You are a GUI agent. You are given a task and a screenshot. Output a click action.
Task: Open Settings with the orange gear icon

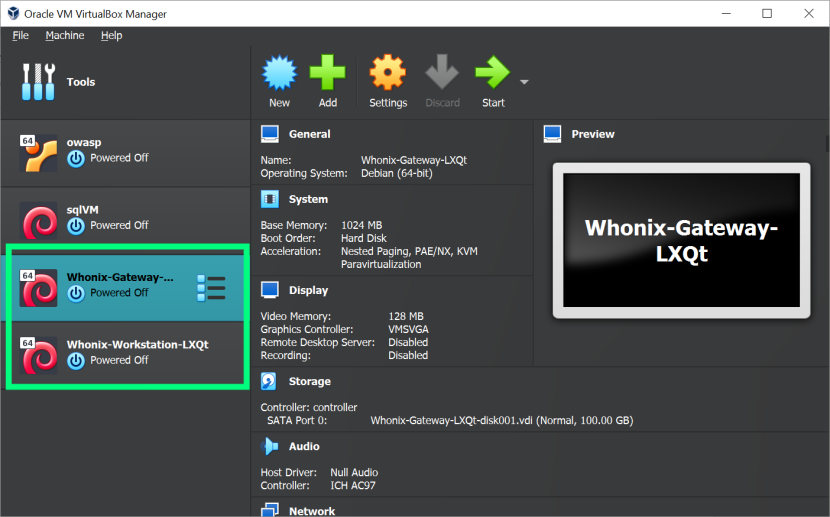(x=388, y=72)
